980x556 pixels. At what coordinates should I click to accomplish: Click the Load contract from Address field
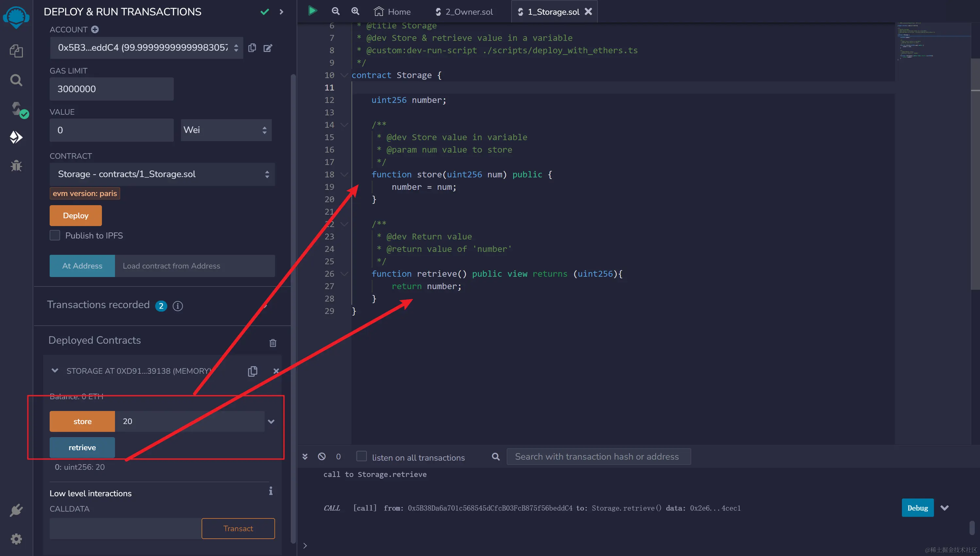pos(195,266)
